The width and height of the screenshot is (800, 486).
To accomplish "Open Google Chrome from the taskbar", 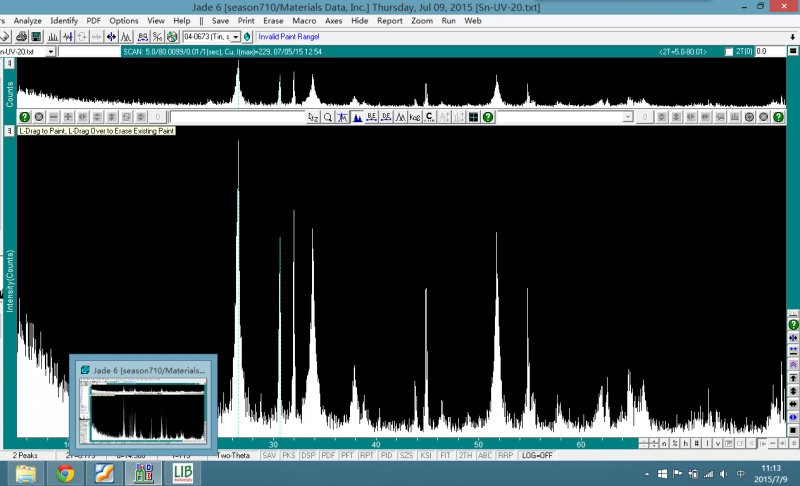I will (x=65, y=473).
